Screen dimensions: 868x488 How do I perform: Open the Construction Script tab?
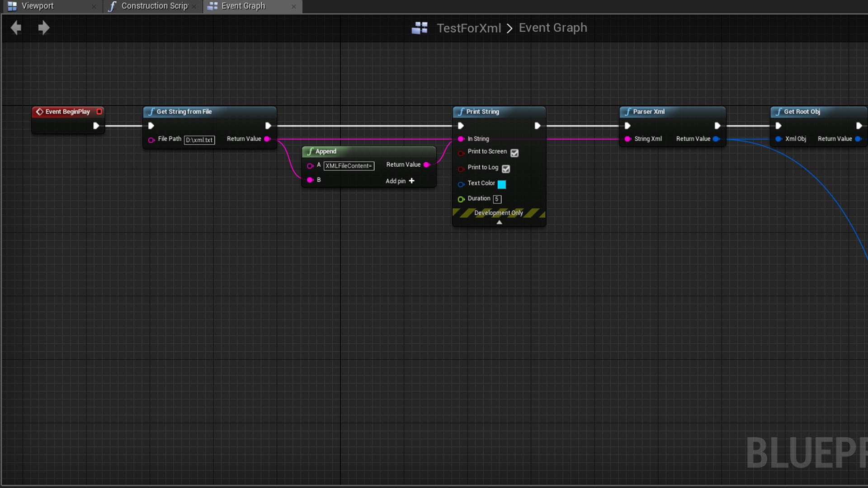point(154,6)
